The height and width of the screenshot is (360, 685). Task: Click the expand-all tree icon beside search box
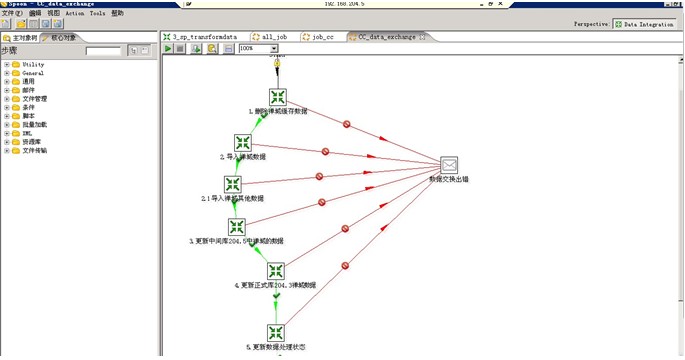point(134,51)
